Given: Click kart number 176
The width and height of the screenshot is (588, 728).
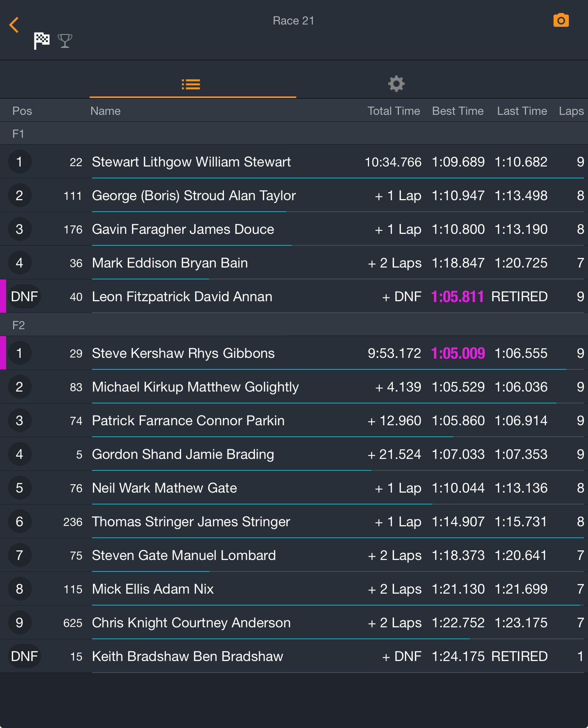Looking at the screenshot, I should tap(73, 229).
